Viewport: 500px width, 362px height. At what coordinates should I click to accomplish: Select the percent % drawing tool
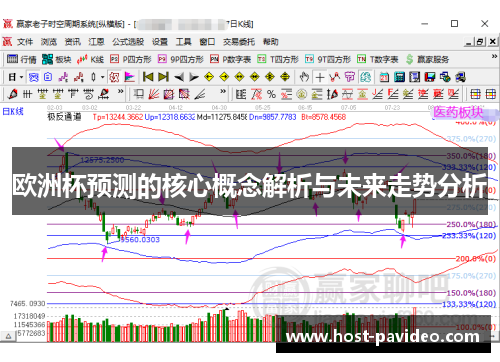pyautogui.click(x=271, y=94)
